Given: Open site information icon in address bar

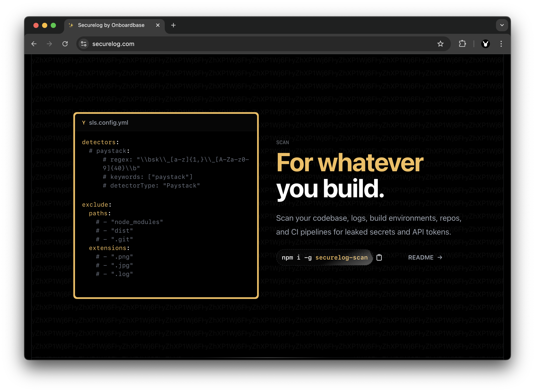Looking at the screenshot, I should pyautogui.click(x=84, y=44).
